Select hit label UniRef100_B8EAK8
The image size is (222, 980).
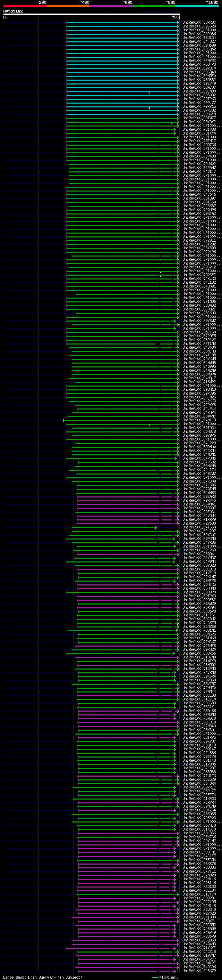pos(199,496)
